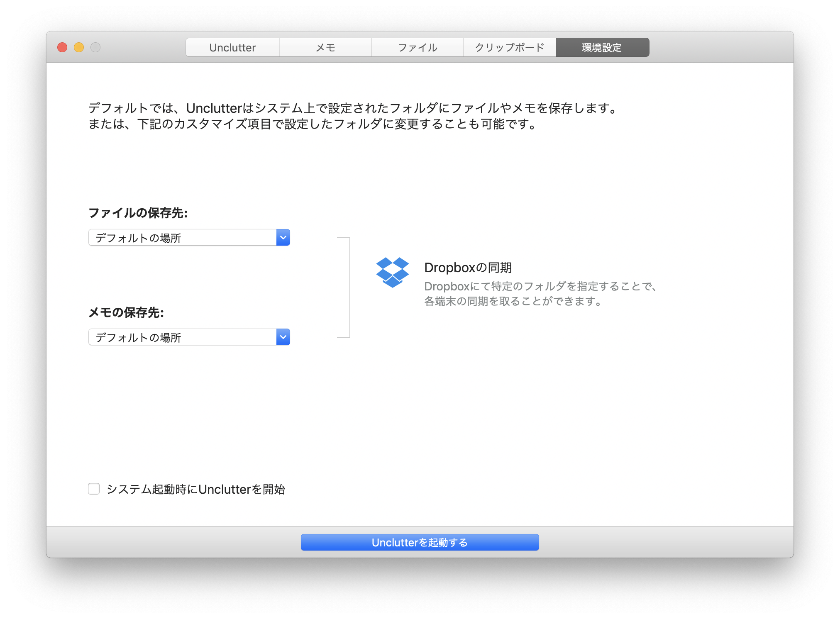Click the Dropbox logo icon
Screen dimensions: 840x619
pyautogui.click(x=392, y=272)
